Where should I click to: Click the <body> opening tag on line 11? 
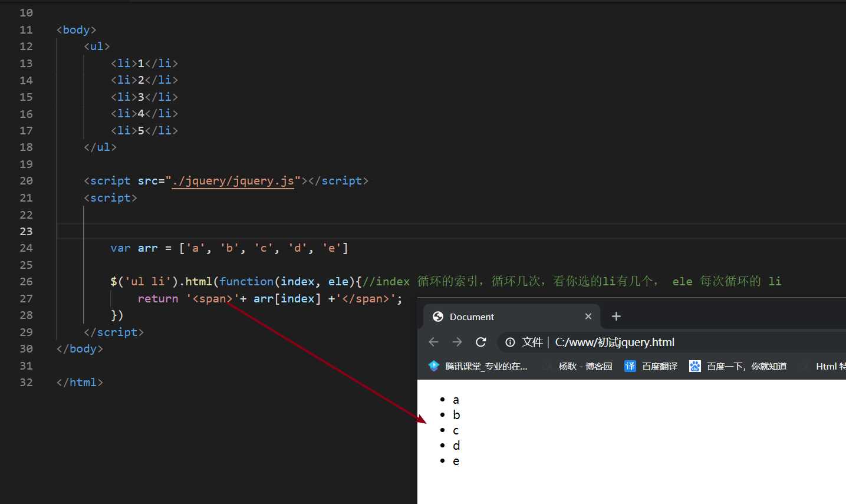click(x=76, y=29)
